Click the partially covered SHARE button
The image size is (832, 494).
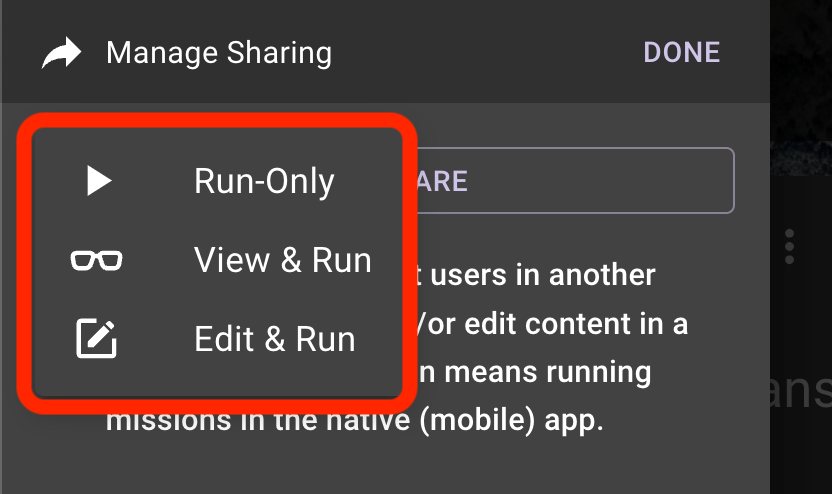coord(575,181)
